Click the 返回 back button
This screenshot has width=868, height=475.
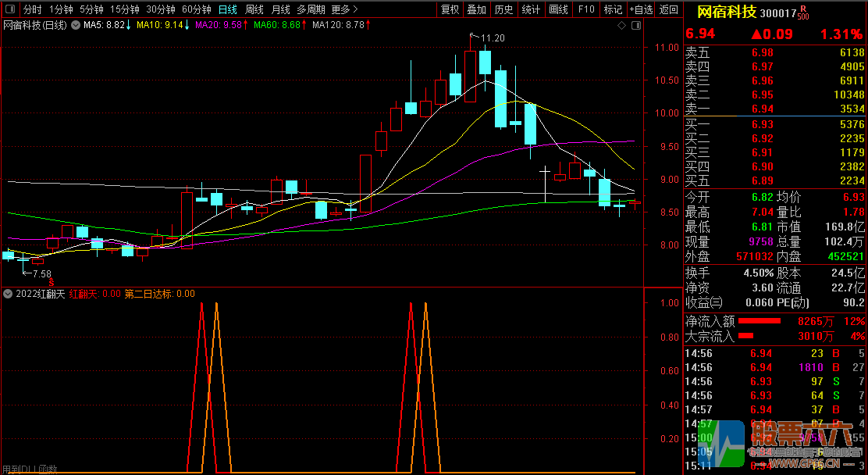(x=668, y=9)
